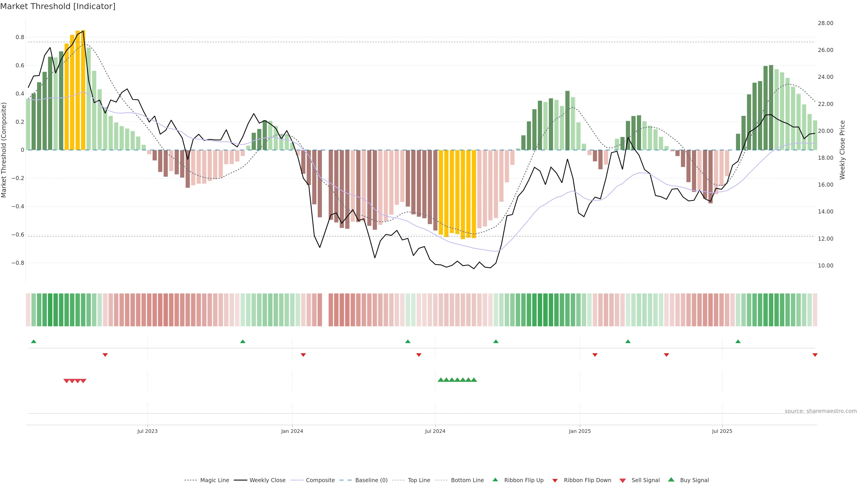868x488 pixels.
Task: Click Ribbon Flip Up legend triangle icon
Action: click(x=495, y=480)
